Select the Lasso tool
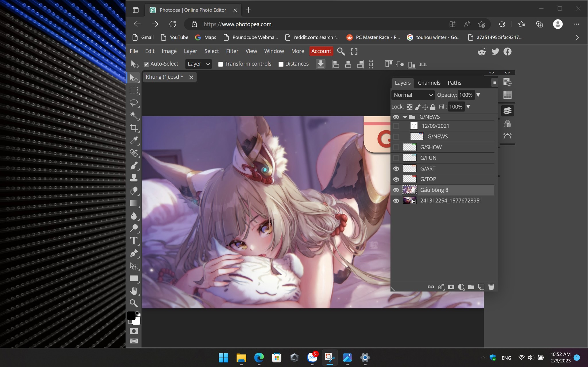588x367 pixels. click(x=134, y=103)
